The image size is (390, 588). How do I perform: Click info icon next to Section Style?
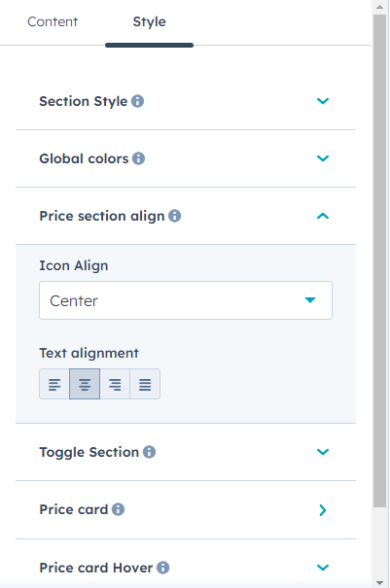click(137, 101)
